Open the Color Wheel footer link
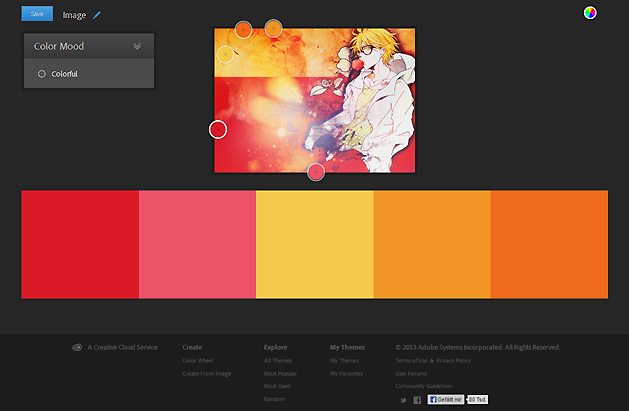Image resolution: width=629 pixels, height=411 pixels. tap(198, 360)
